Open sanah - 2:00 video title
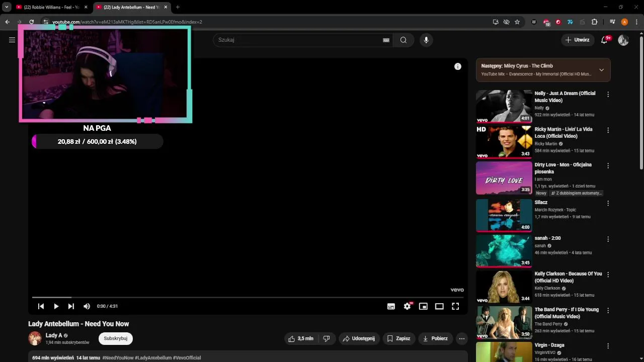 (x=547, y=238)
